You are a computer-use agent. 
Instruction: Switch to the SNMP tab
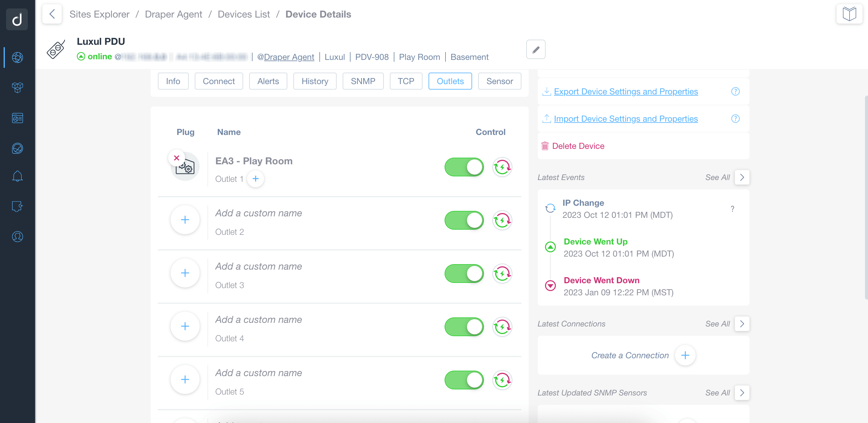pyautogui.click(x=363, y=81)
